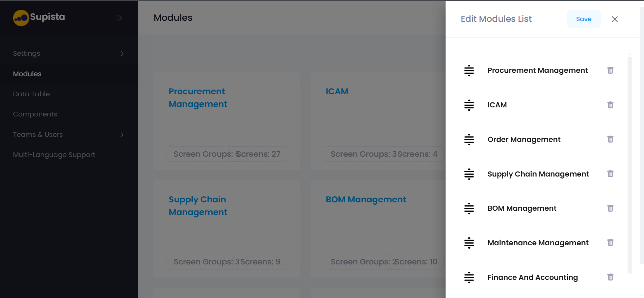The width and height of the screenshot is (644, 298).
Task: Expand the Settings submenu
Action: tap(122, 54)
